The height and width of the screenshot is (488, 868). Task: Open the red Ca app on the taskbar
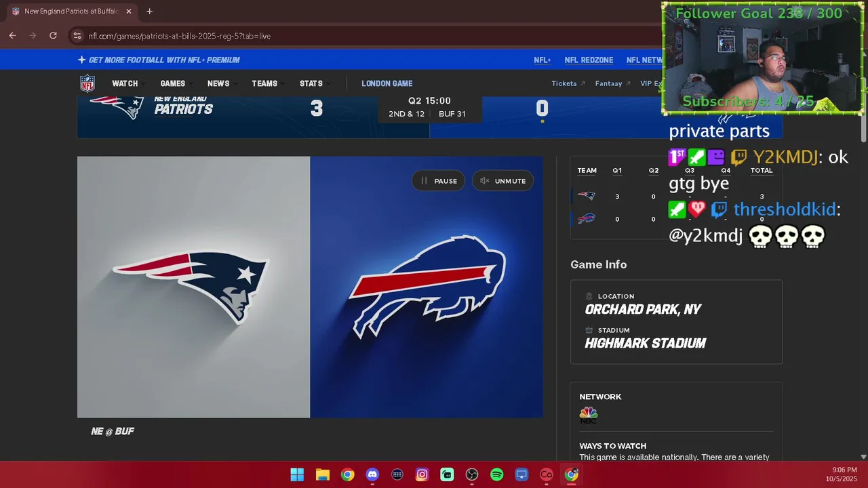(x=547, y=474)
